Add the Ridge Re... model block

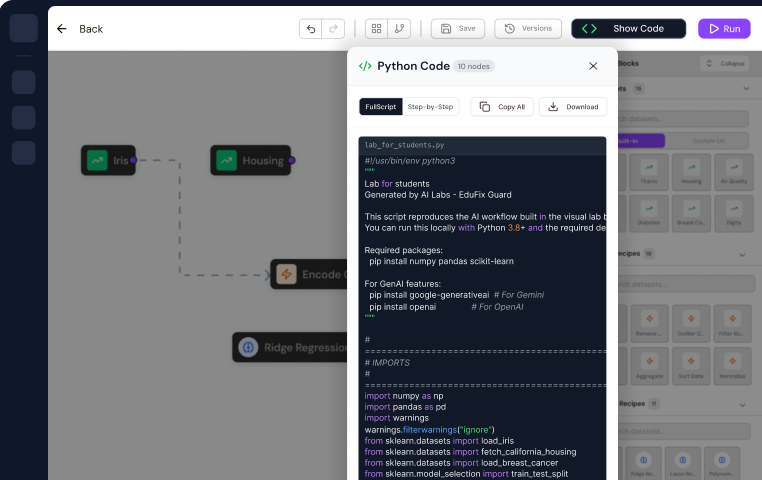coord(643,463)
